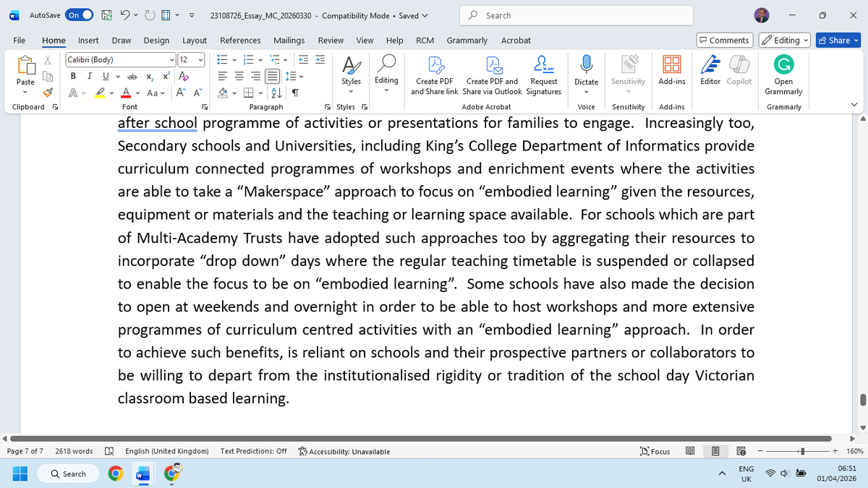
Task: Open the Styles gallery
Action: (352, 74)
